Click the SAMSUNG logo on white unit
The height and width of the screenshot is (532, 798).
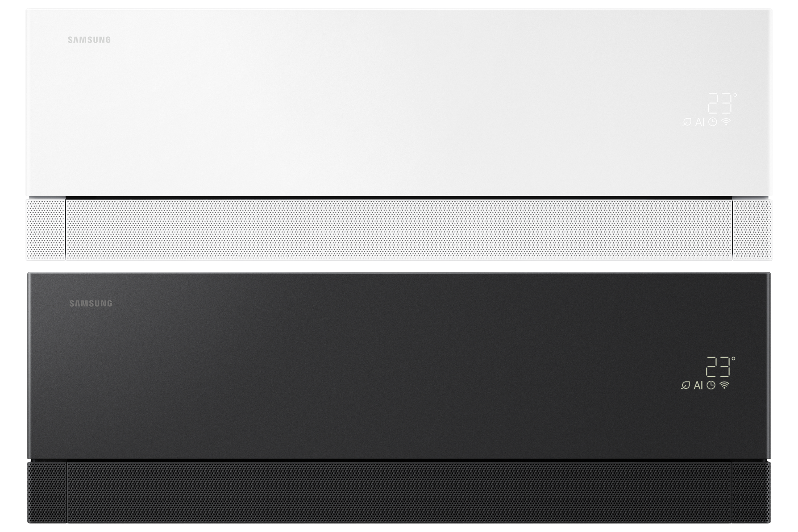tap(89, 40)
